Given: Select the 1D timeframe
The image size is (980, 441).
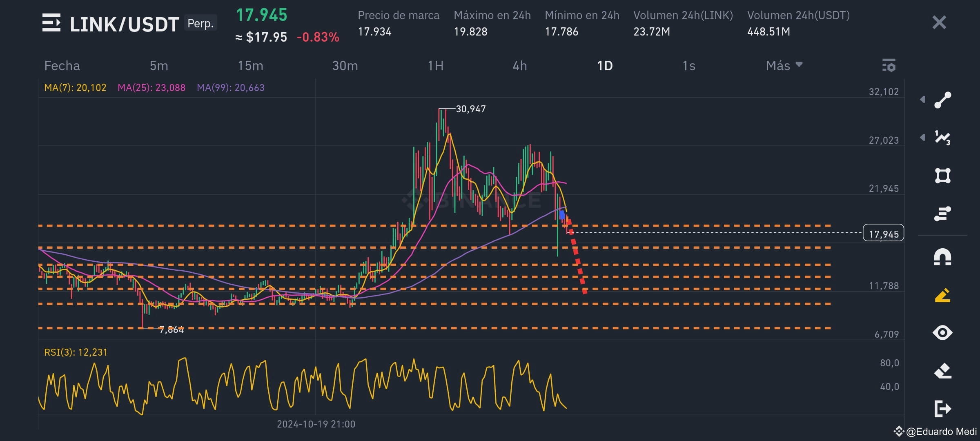Looking at the screenshot, I should coord(605,66).
